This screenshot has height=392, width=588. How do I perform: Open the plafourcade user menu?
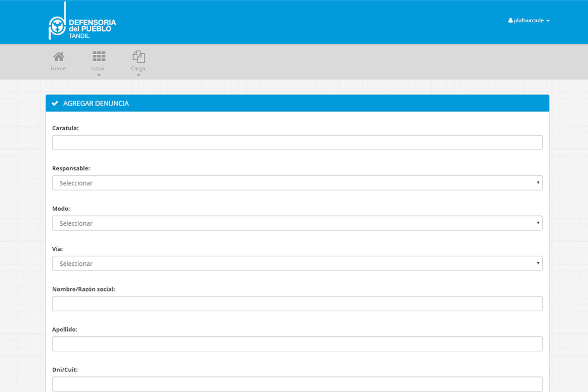pyautogui.click(x=529, y=21)
